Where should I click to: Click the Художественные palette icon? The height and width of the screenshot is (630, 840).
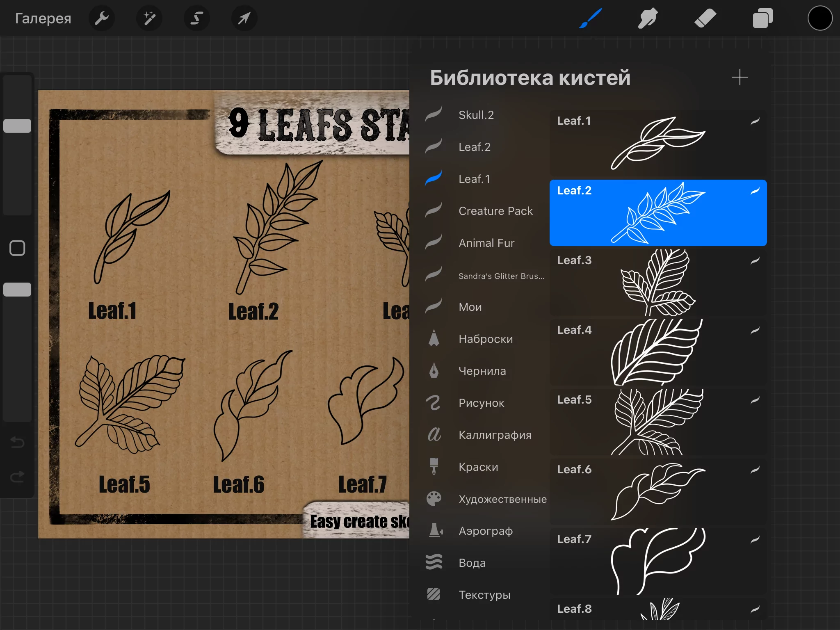434,499
